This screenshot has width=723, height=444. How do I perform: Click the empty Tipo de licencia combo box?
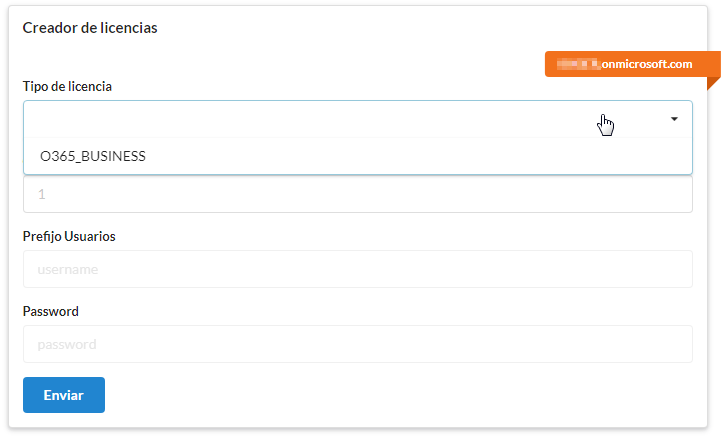click(x=358, y=119)
